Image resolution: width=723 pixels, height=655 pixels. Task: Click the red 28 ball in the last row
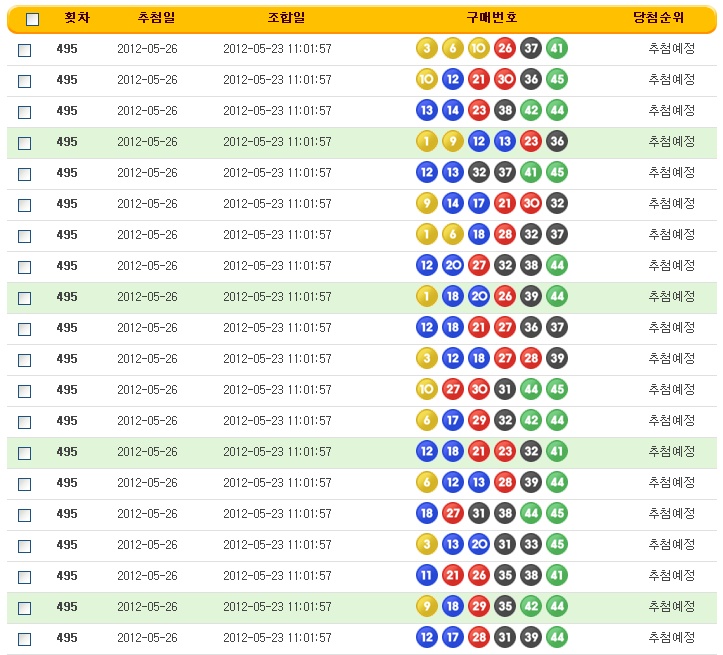(479, 638)
